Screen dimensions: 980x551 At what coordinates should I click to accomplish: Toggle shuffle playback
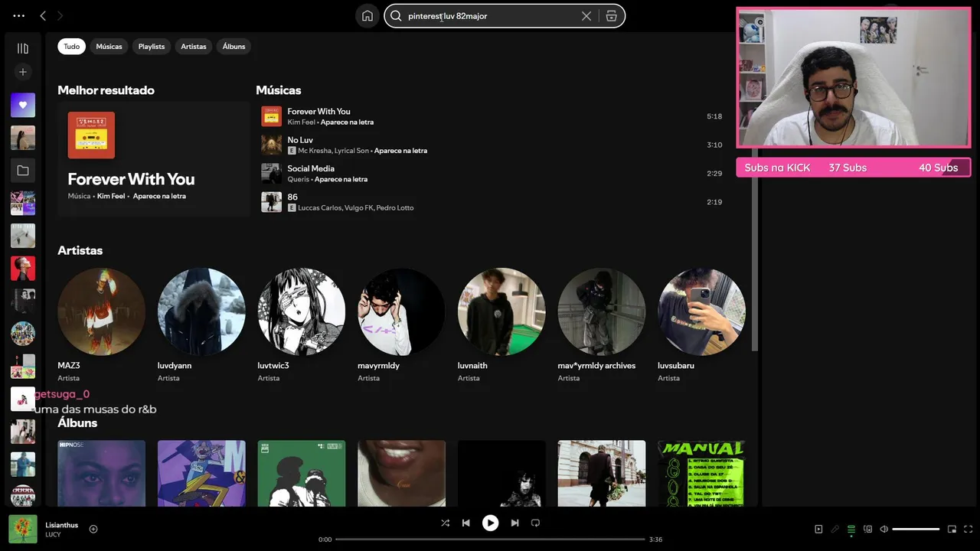pyautogui.click(x=446, y=523)
